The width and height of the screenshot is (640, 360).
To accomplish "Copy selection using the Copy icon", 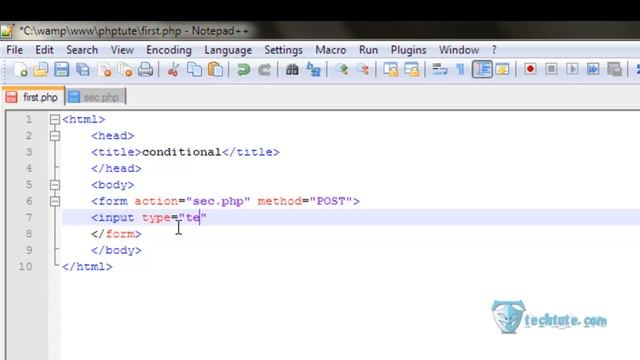I will coord(194,70).
